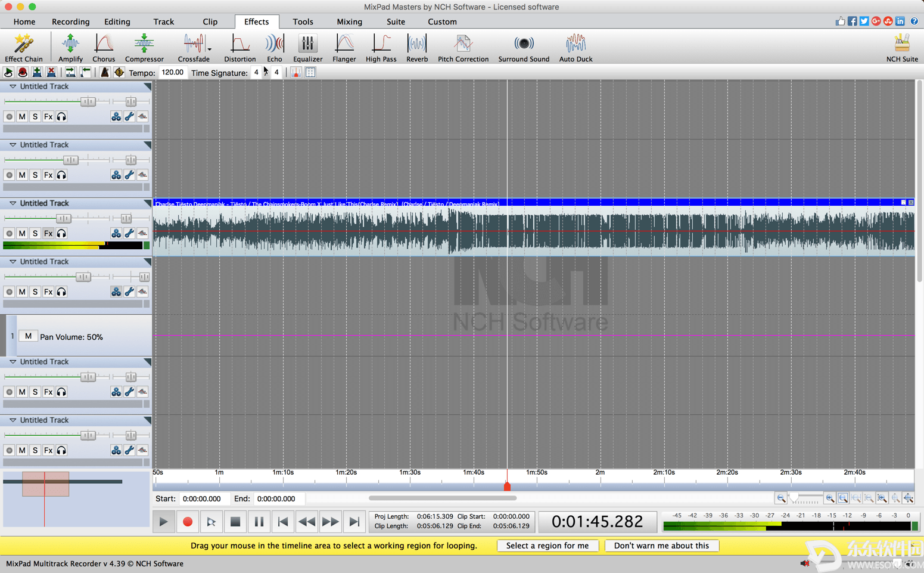Image resolution: width=924 pixels, height=573 pixels.
Task: Click the count-in icon showing 3
Action: click(x=119, y=73)
